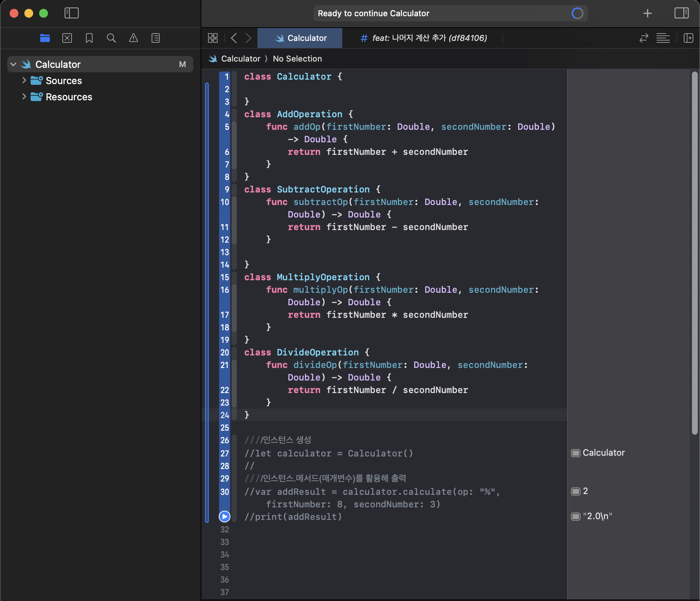Collapse the Calculator project tree

pyautogui.click(x=13, y=65)
